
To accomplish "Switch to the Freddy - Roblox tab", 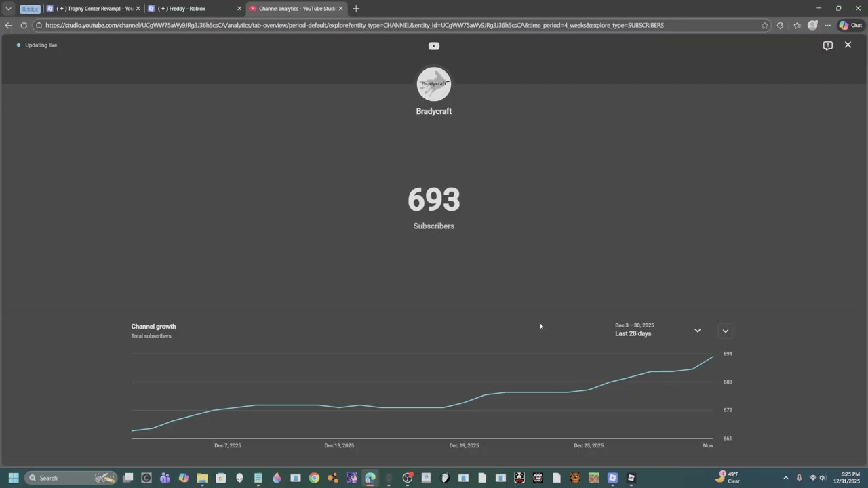I will coord(195,9).
